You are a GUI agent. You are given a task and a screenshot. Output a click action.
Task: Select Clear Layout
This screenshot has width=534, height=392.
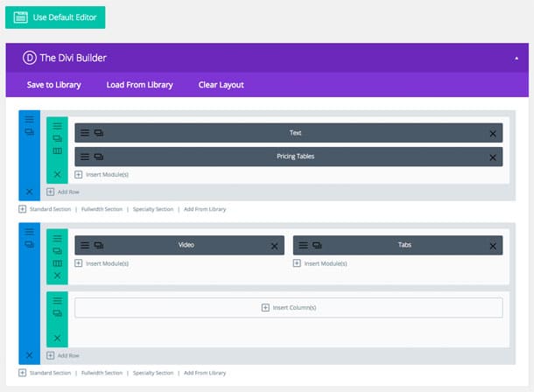(221, 85)
